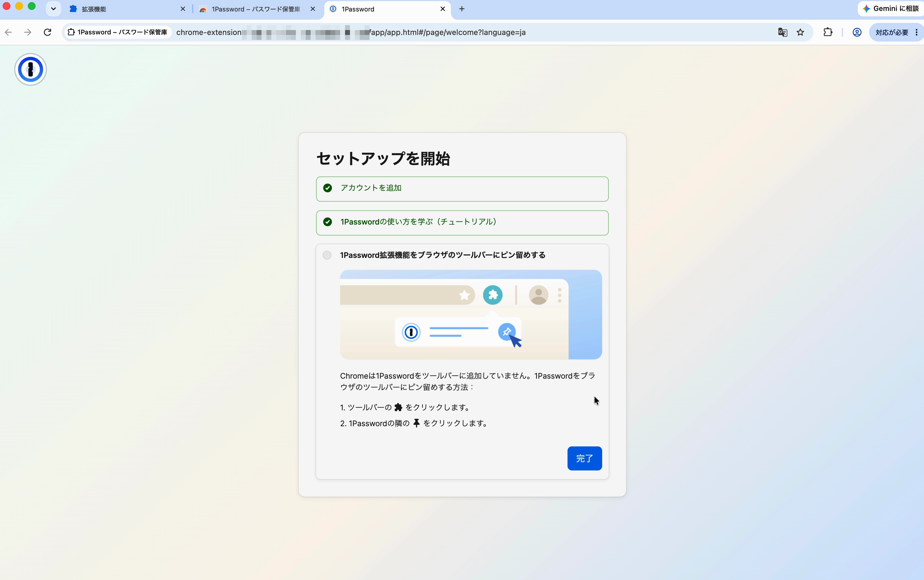
Task: Bookmark this page with the star icon
Action: coord(800,32)
